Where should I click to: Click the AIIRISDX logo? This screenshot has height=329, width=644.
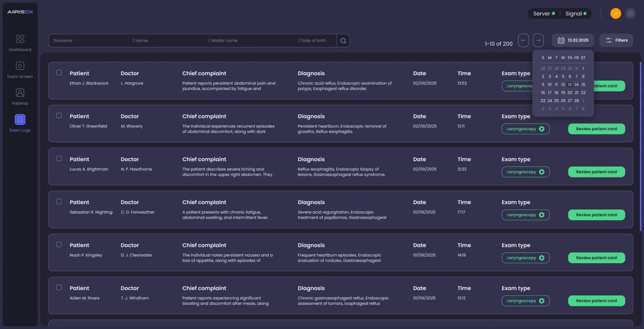coord(20,12)
